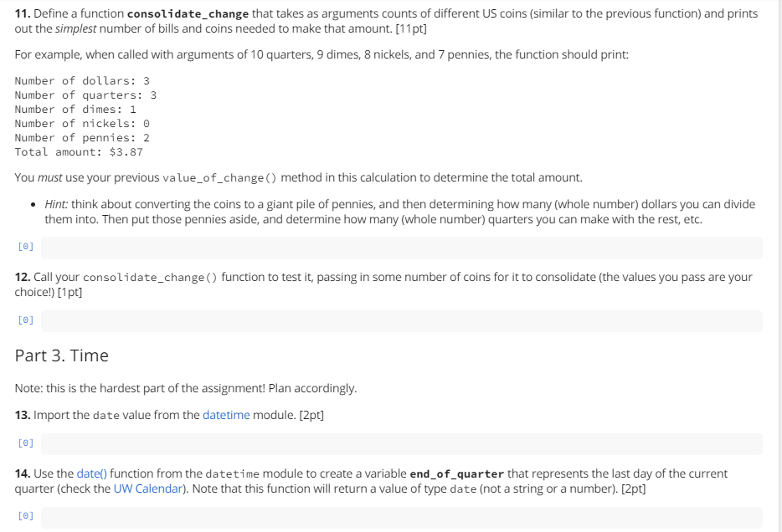Click the note about the hardest part

[184, 387]
